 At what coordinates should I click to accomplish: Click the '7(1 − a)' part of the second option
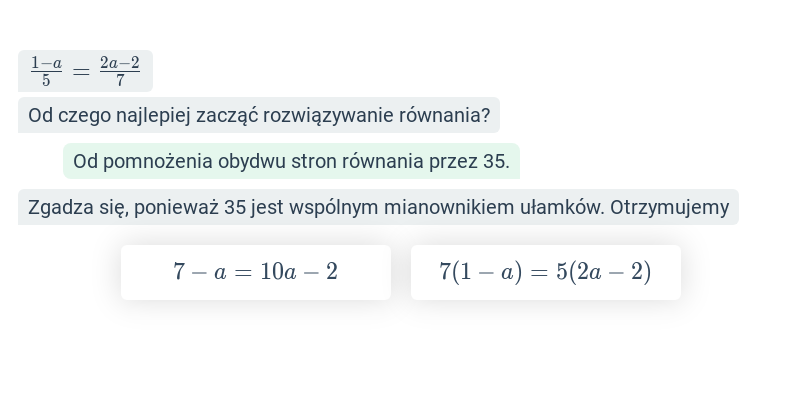coord(481,271)
